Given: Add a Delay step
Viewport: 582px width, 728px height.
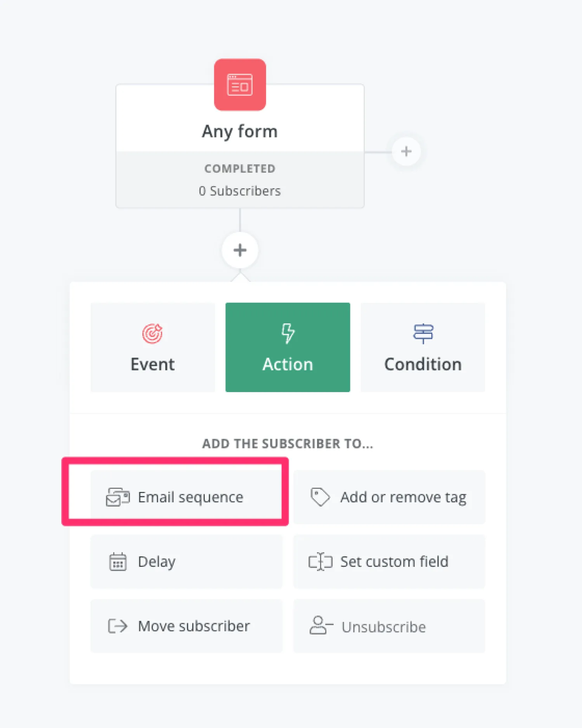Looking at the screenshot, I should click(186, 562).
